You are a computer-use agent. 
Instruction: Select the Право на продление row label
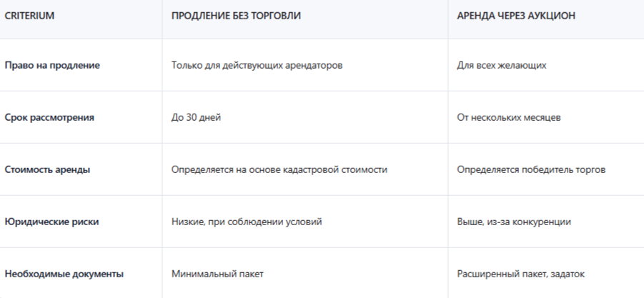(x=52, y=65)
